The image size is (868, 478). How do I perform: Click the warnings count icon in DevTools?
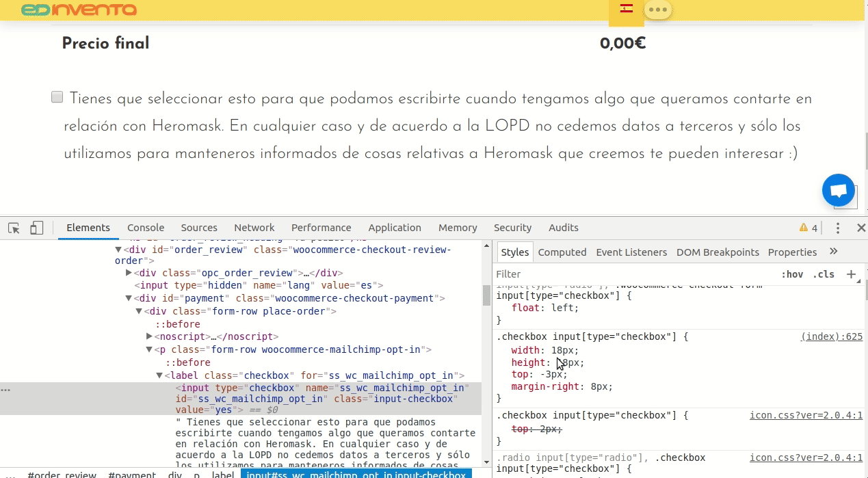tap(808, 228)
